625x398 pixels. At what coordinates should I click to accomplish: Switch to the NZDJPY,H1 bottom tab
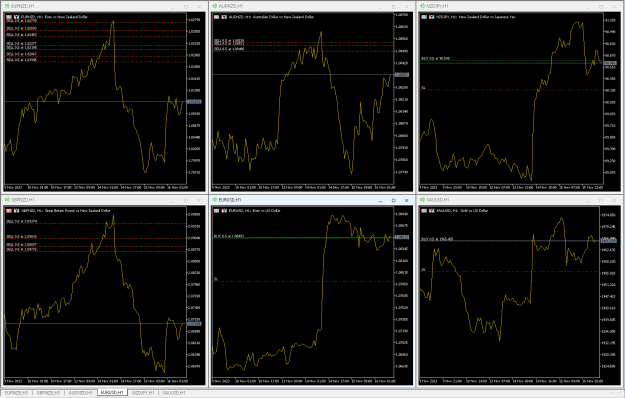[143, 393]
